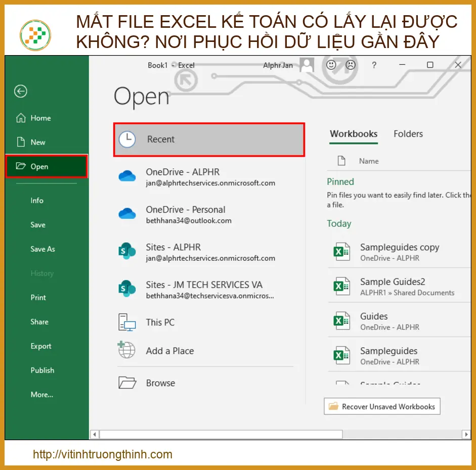Click Guides Excel file icon
Viewport: 476px width, 470px height.
[341, 321]
